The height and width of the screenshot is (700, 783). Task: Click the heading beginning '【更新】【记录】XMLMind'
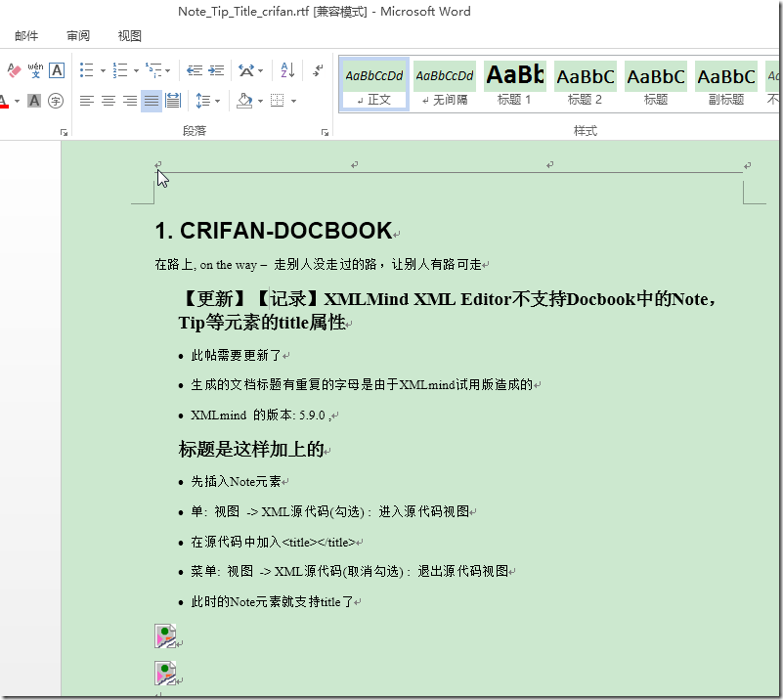click(448, 311)
